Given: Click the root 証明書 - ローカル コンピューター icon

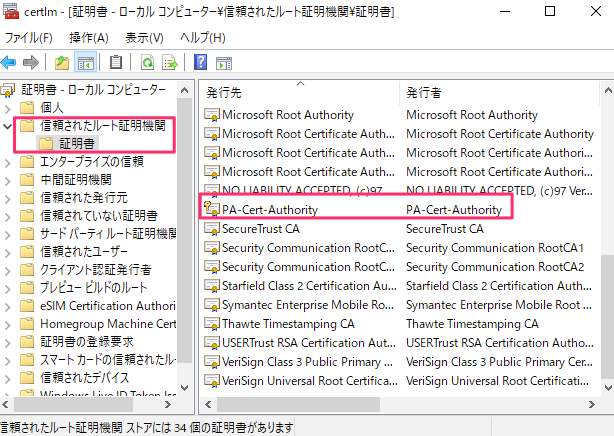Looking at the screenshot, I should 8,90.
